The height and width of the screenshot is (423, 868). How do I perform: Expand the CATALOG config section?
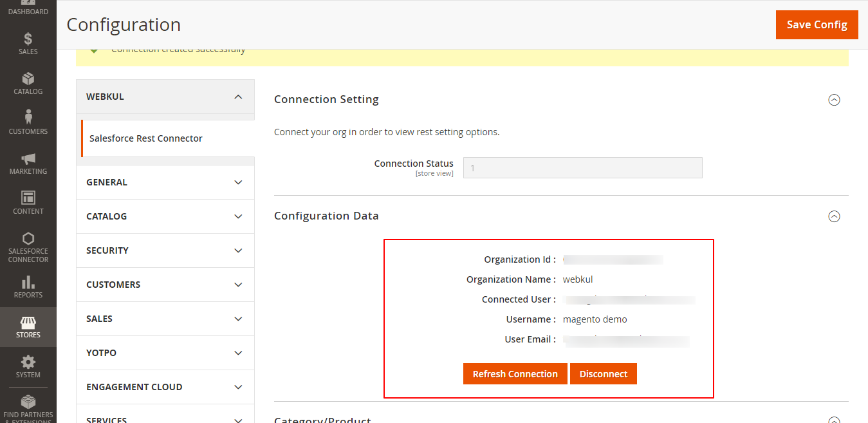point(165,216)
